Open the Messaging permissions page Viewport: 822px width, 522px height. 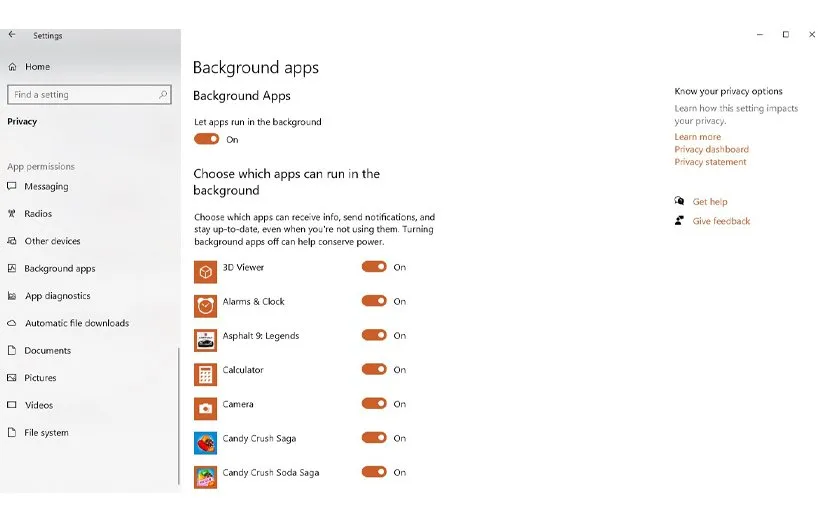pyautogui.click(x=46, y=187)
